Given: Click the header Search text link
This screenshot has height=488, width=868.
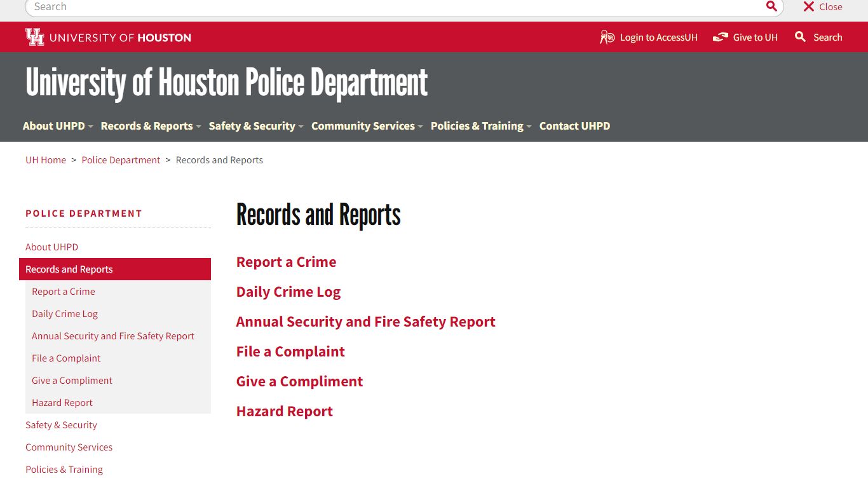Looking at the screenshot, I should (827, 37).
